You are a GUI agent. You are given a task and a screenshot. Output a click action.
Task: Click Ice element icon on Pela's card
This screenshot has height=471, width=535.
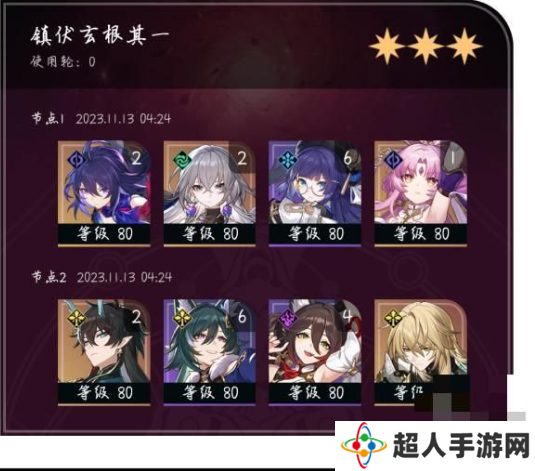[x=286, y=159]
